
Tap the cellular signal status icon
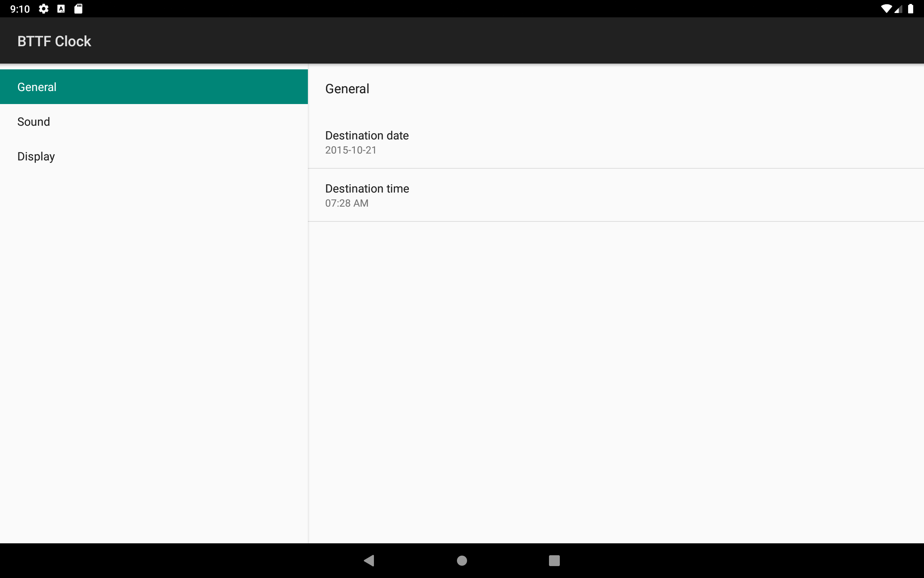coord(898,9)
